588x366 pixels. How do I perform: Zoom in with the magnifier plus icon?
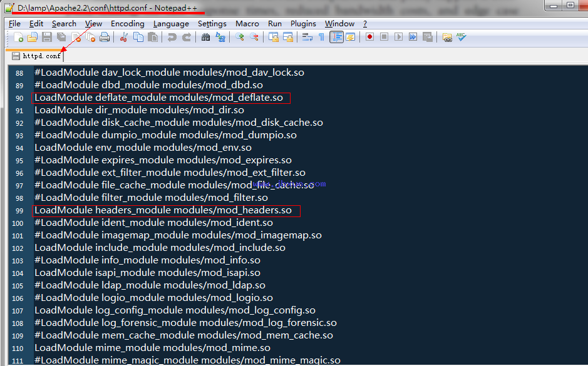[x=240, y=37]
